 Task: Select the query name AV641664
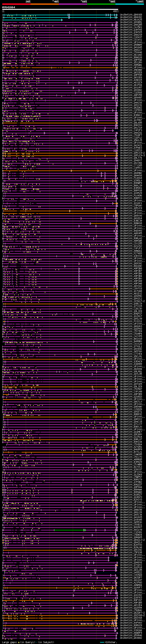[8, 8]
